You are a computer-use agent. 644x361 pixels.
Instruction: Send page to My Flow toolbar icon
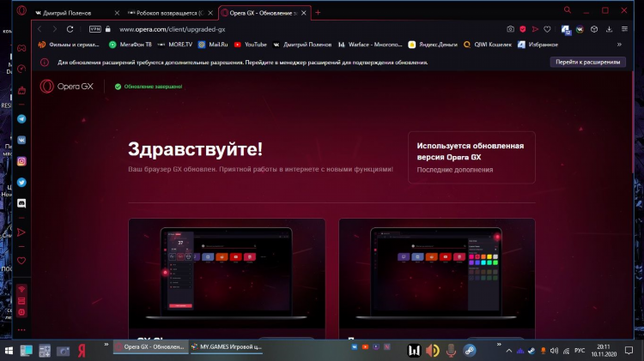[535, 29]
